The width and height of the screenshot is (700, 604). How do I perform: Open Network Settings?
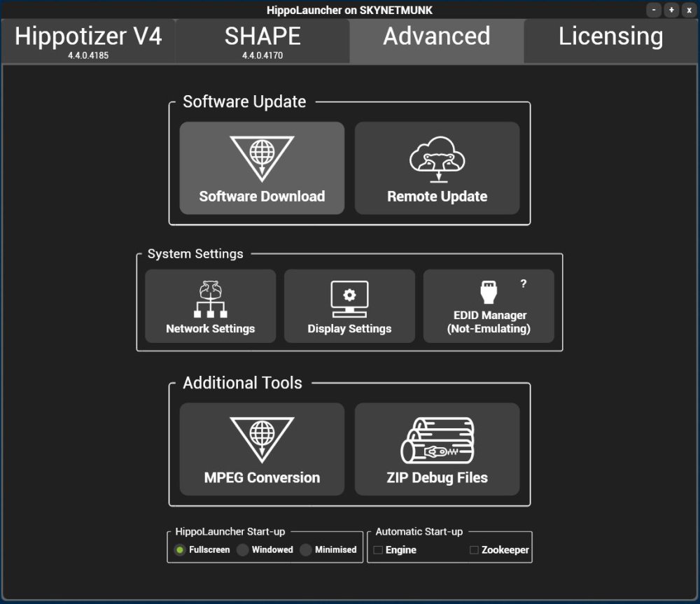209,306
